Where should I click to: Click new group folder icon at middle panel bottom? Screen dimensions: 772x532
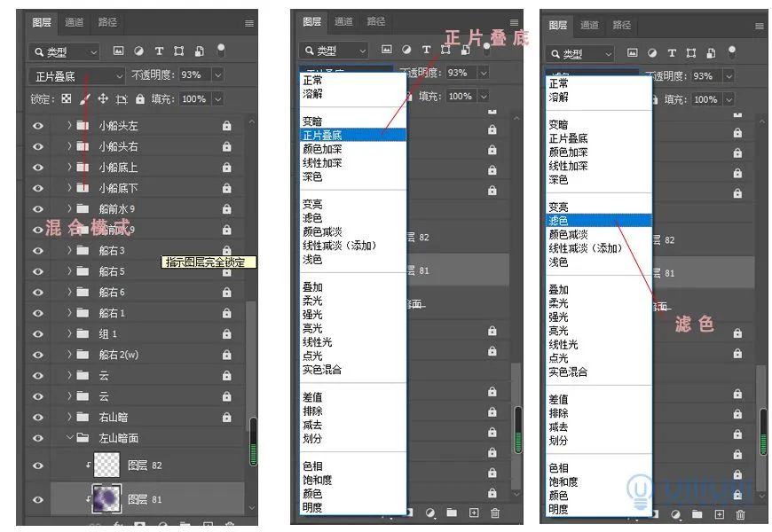(x=452, y=512)
